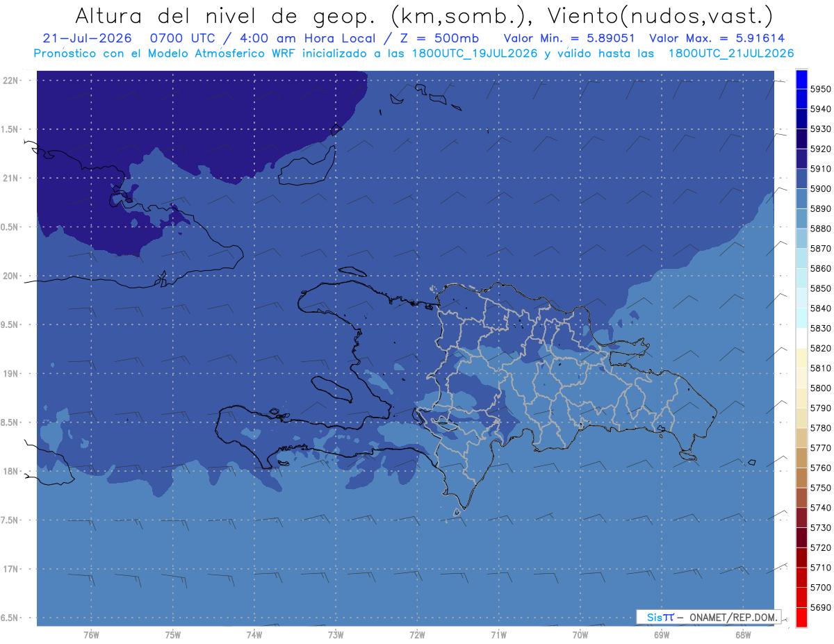834x644 pixels.
Task: Click the '75W' longitude axis label
Action: click(x=173, y=636)
